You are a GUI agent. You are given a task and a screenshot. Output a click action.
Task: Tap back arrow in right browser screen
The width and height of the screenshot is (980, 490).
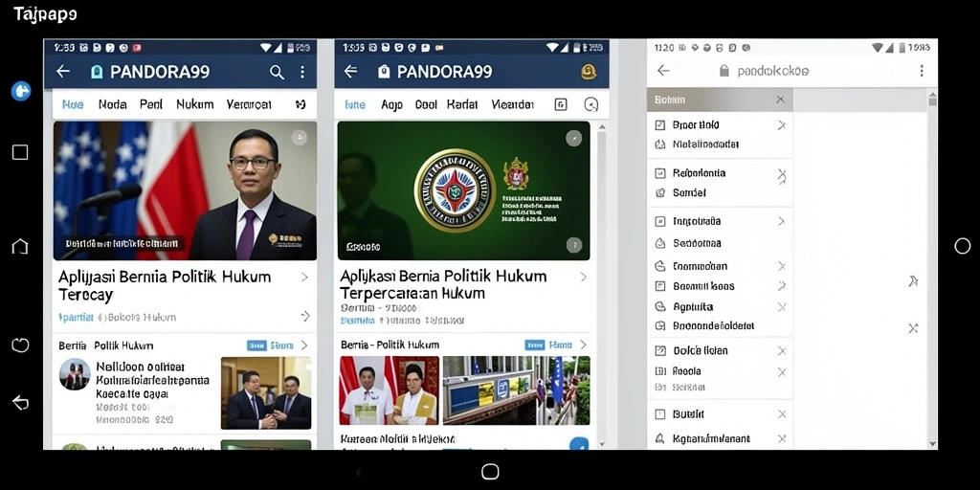click(x=664, y=71)
